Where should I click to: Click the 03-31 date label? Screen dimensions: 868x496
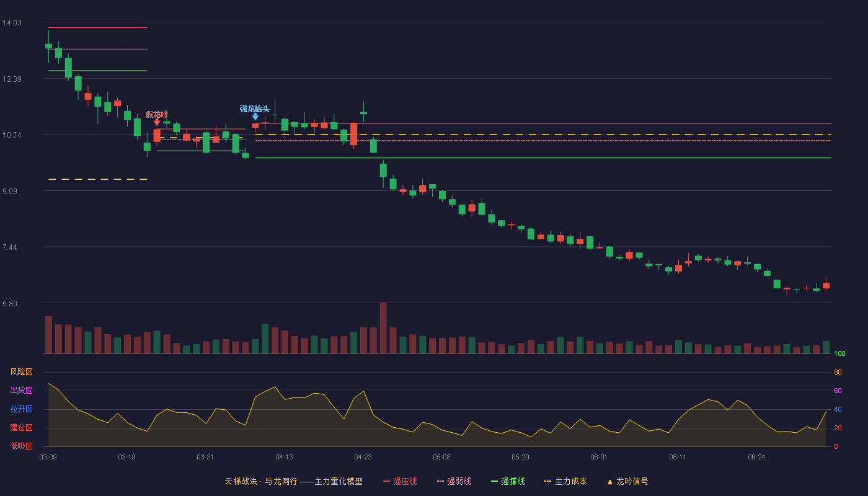205,457
